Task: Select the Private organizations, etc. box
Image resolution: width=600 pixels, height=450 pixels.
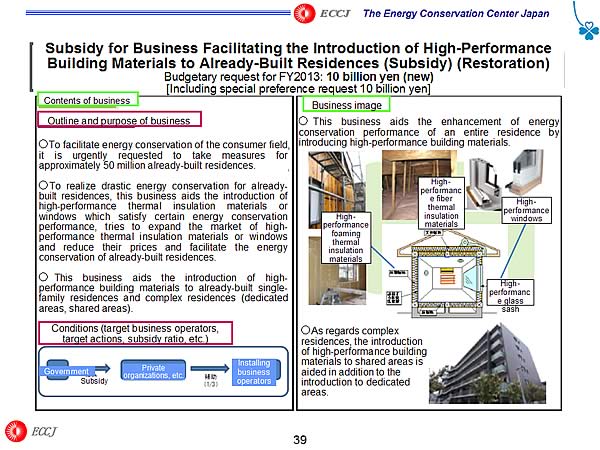Action: (153, 370)
